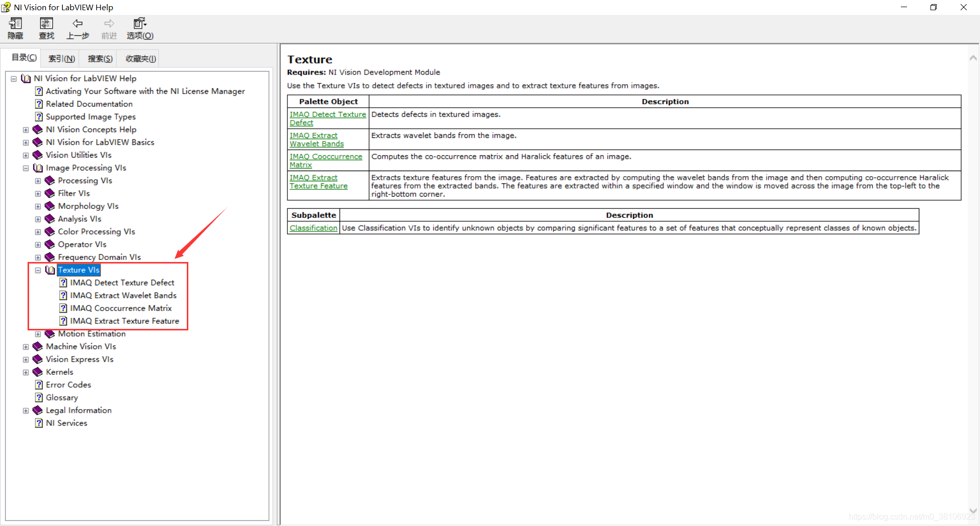The height and width of the screenshot is (526, 980).
Task: Expand the Kernels node
Action: point(26,372)
